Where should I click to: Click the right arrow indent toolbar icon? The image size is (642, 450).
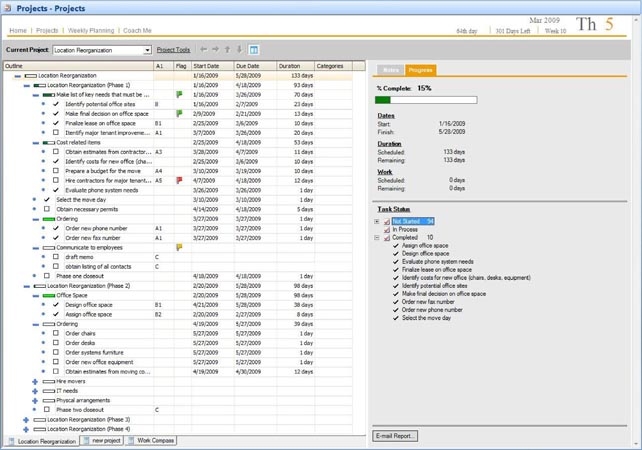(x=215, y=50)
